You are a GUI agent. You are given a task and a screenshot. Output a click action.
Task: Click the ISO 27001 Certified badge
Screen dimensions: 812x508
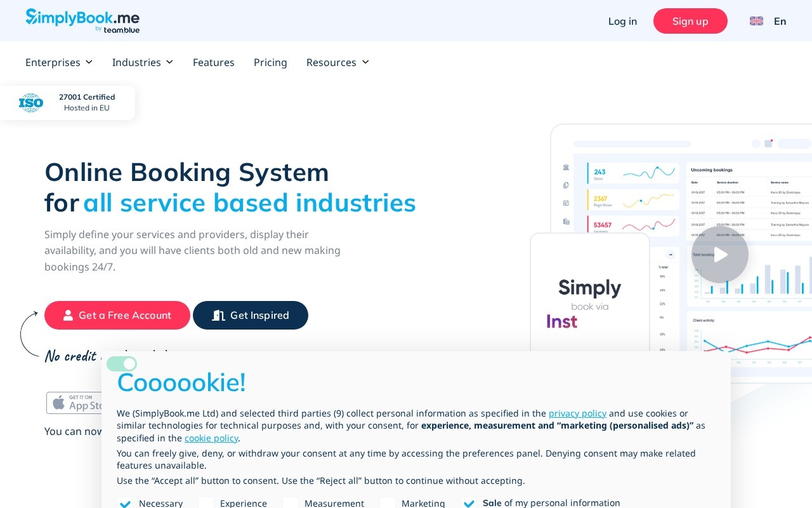pos(67,103)
